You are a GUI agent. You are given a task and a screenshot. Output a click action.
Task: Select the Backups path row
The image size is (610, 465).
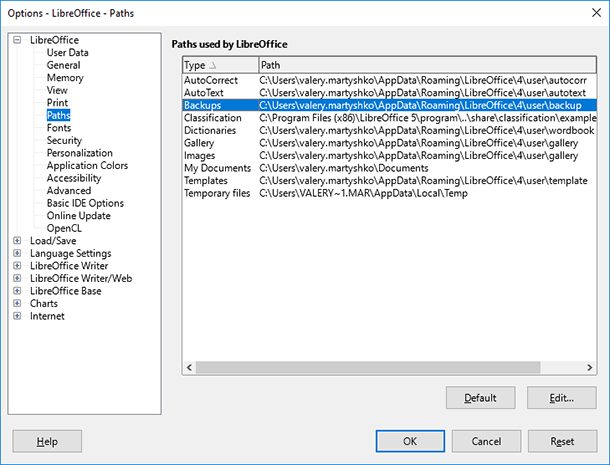point(389,105)
